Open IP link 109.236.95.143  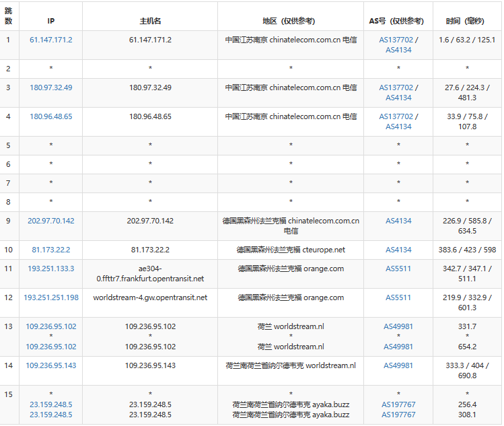click(x=50, y=365)
